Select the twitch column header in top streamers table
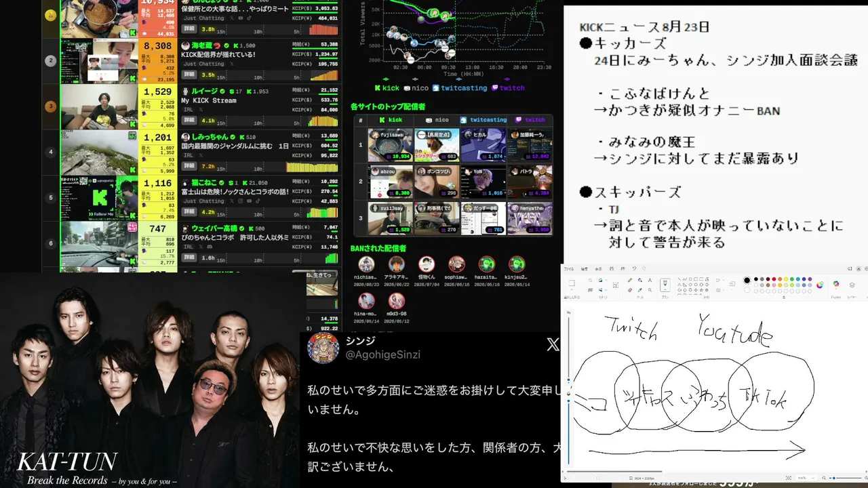This screenshot has width=868, height=488. pyautogui.click(x=530, y=120)
